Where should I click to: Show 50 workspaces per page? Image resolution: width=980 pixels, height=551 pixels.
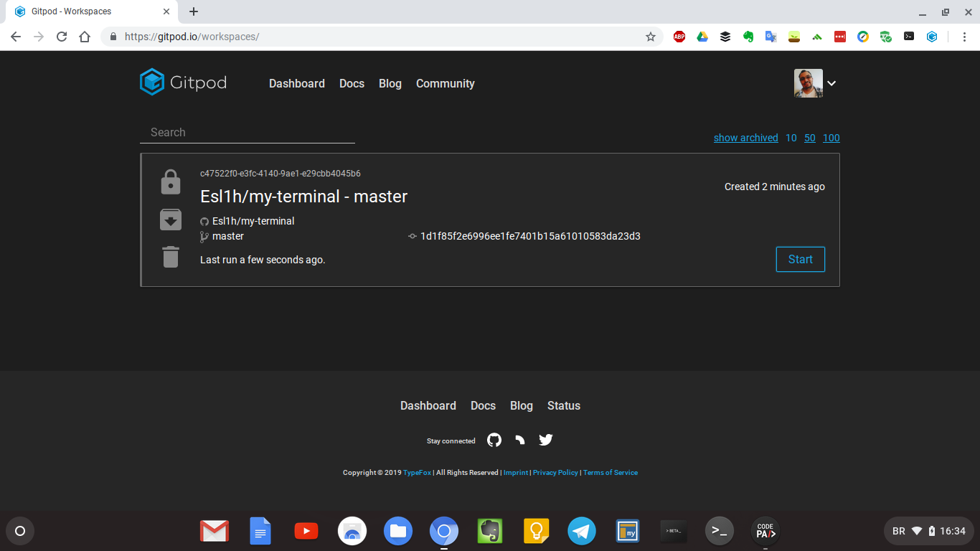(x=810, y=138)
